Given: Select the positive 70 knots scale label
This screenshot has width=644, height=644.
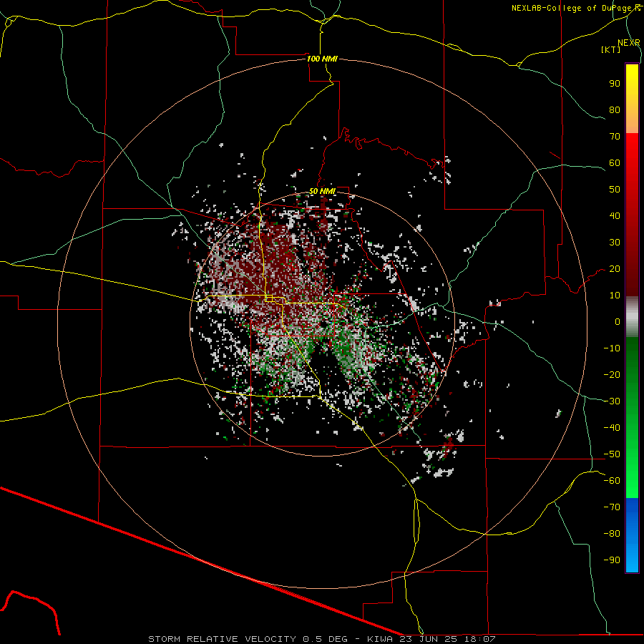Looking at the screenshot, I should click(x=615, y=137).
